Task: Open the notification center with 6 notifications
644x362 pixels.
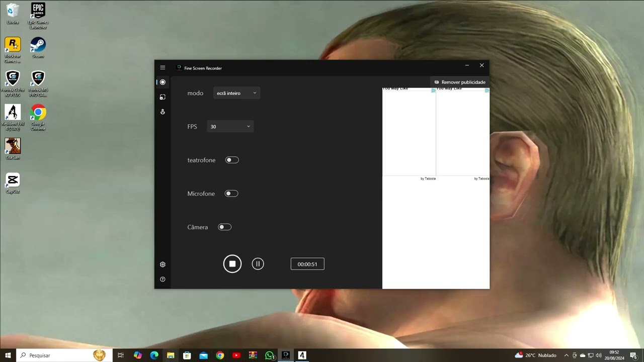Action: click(633, 355)
